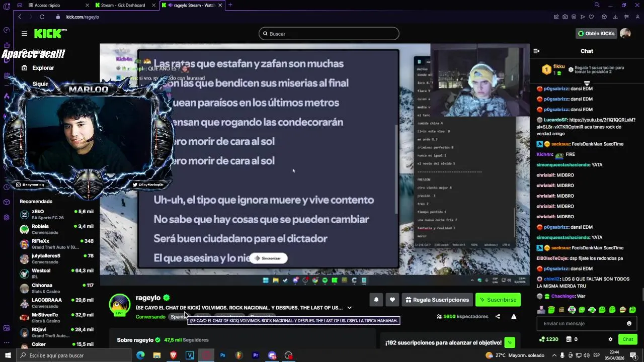The height and width of the screenshot is (362, 644).
Task: Open recommended channel Chhonaa
Action: click(57, 288)
